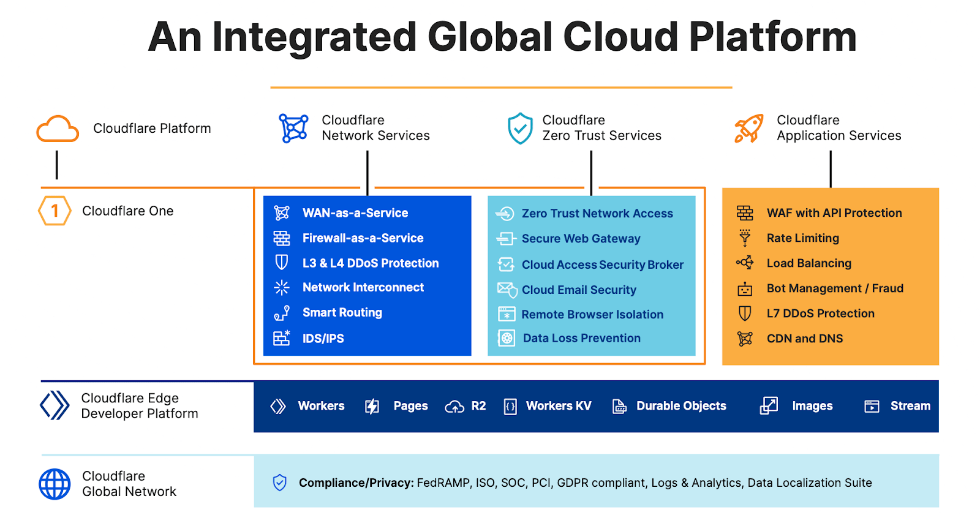Click the Load Balancing icon

pos(745,263)
